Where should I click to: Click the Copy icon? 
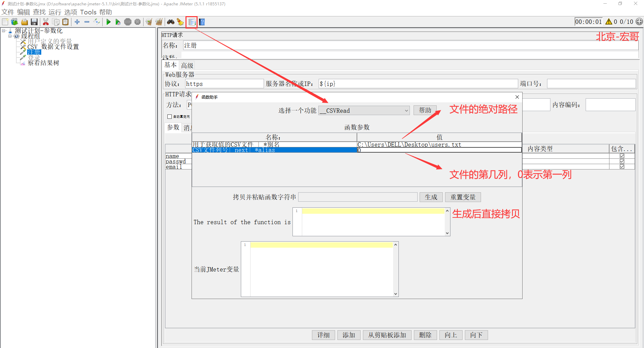pyautogui.click(x=56, y=22)
